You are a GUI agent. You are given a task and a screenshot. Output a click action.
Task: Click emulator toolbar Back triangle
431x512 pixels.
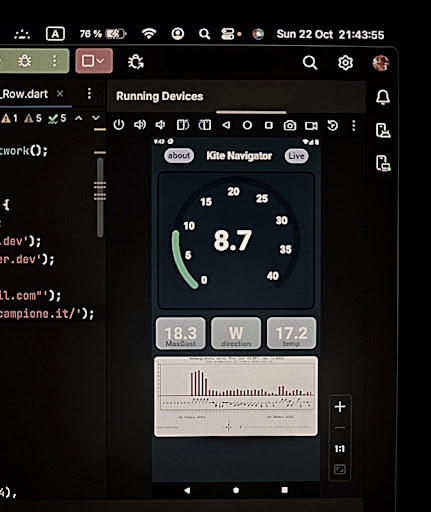[x=226, y=125]
